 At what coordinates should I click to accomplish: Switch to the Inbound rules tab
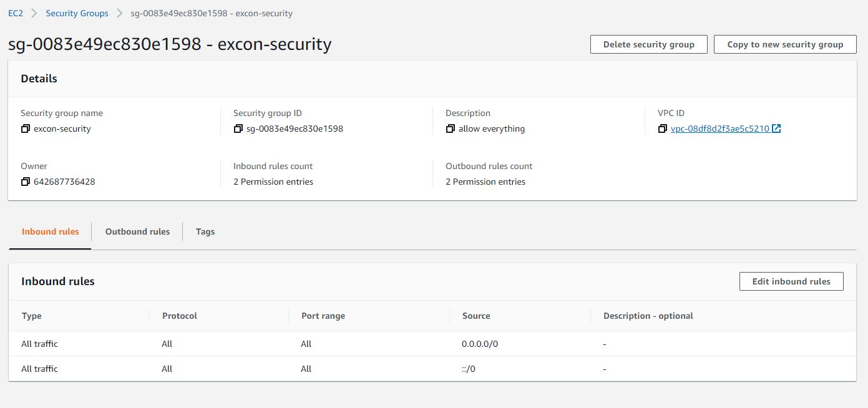[51, 231]
